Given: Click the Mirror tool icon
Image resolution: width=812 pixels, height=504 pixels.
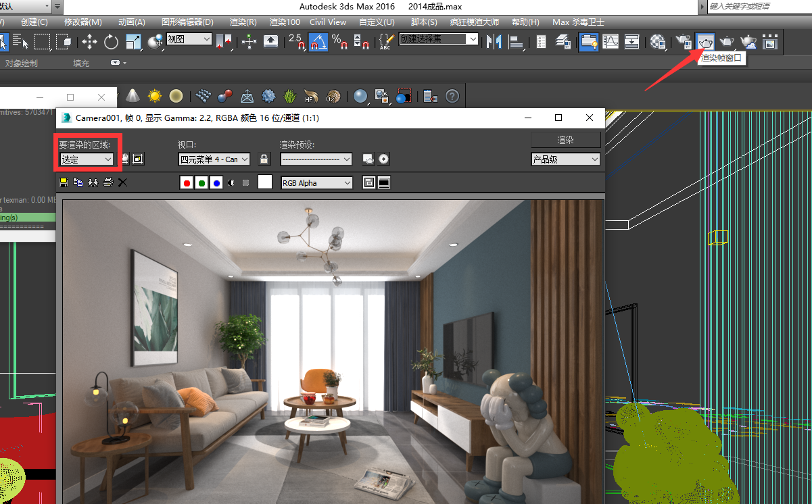Looking at the screenshot, I should point(494,42).
